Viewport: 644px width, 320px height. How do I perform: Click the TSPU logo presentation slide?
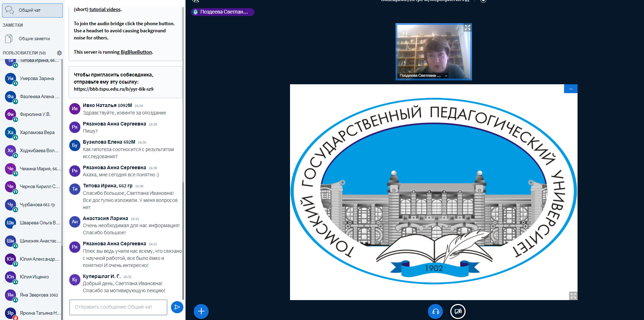[434, 192]
